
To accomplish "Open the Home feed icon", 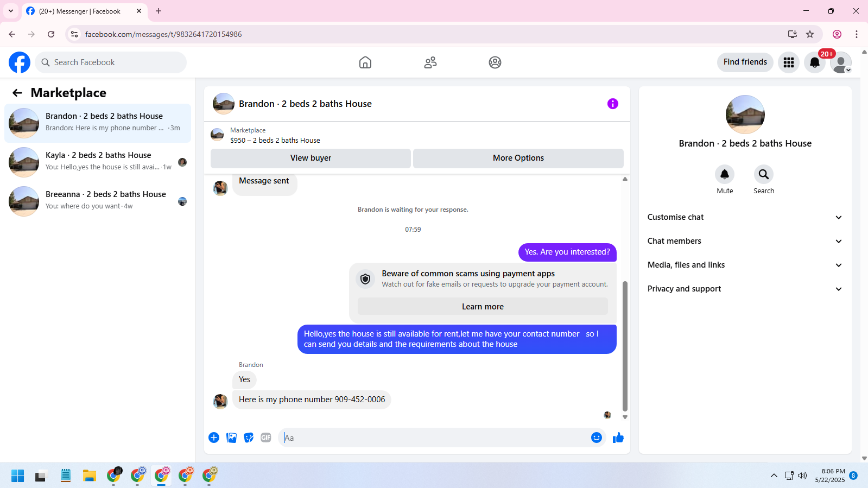I will click(x=365, y=62).
